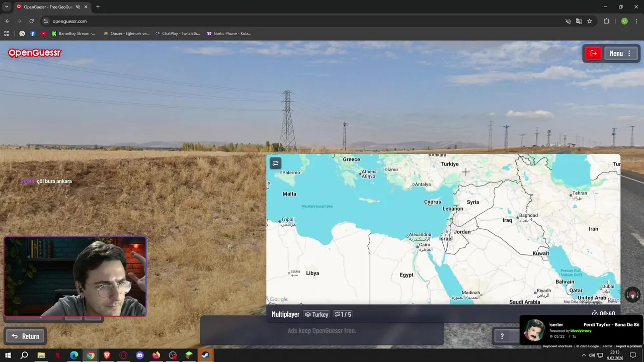Open Keyboard shortcuts link
644x362 pixels.
557,346
